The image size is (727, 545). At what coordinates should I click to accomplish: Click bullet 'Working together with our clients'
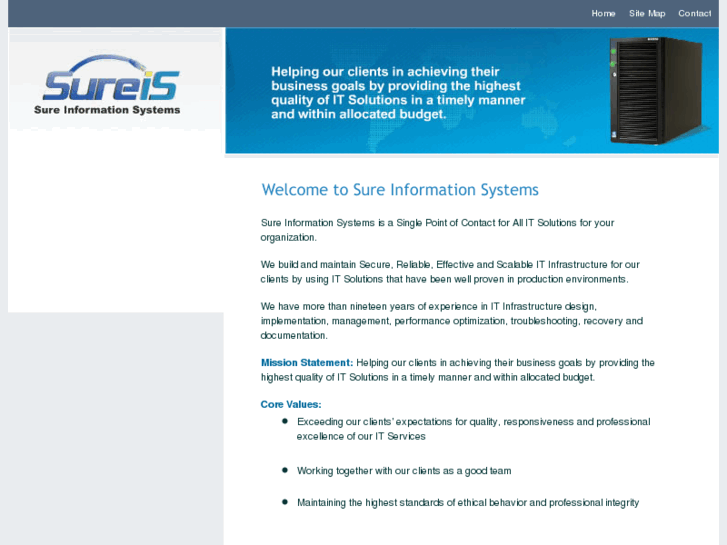pyautogui.click(x=404, y=471)
